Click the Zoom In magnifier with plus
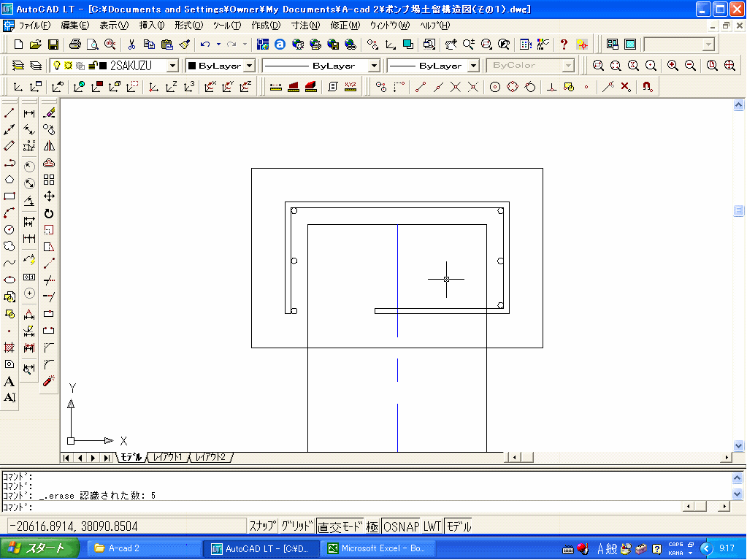Screen dimensions: 747x560 pos(673,65)
